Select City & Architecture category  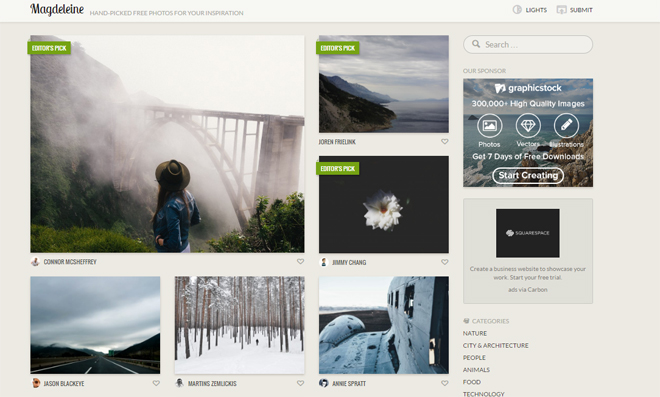point(495,345)
